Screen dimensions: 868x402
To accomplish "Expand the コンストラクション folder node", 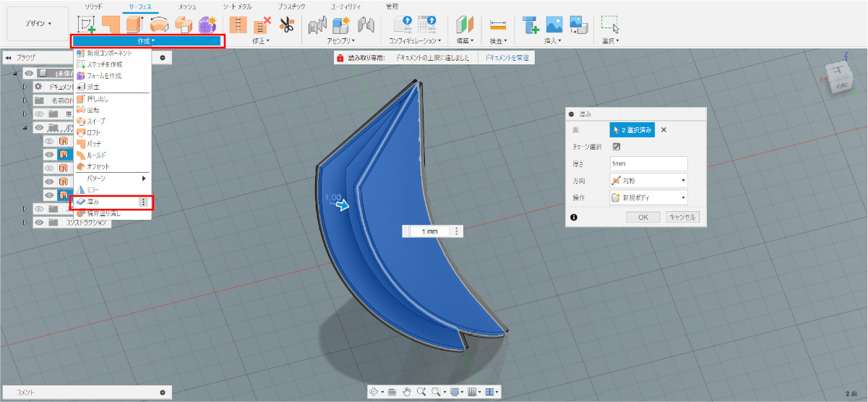I will click(x=24, y=223).
